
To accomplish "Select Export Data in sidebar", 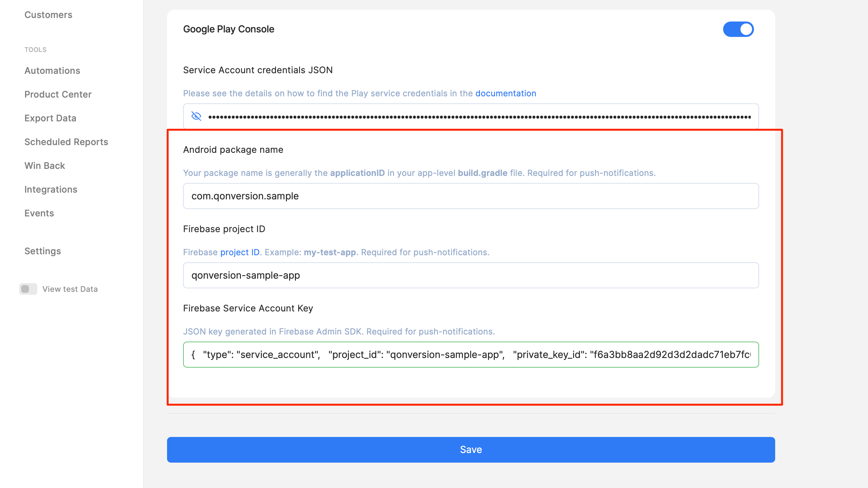I will coord(50,118).
